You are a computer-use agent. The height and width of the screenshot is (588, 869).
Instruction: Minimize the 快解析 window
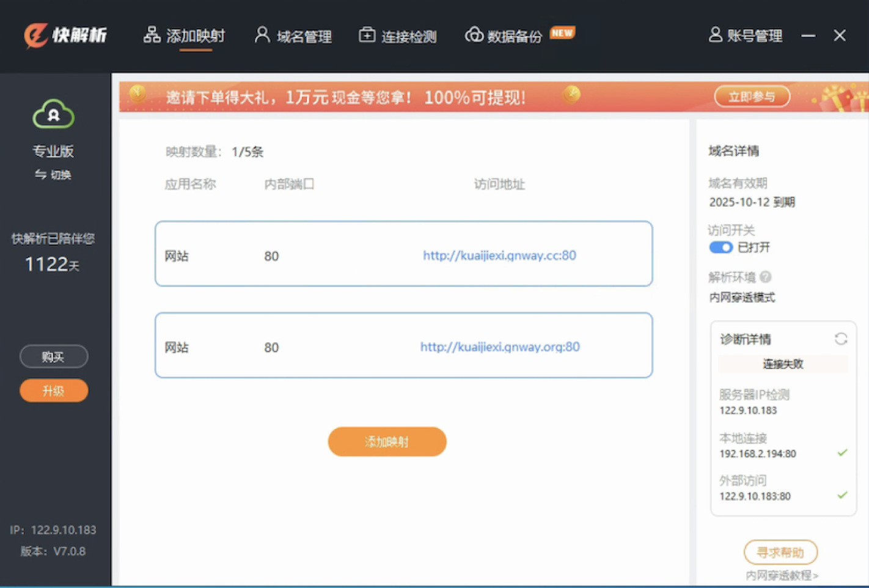tap(808, 35)
